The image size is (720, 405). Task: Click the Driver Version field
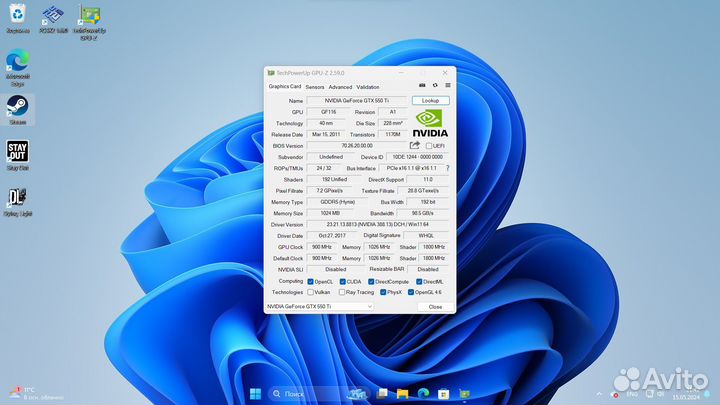[377, 225]
